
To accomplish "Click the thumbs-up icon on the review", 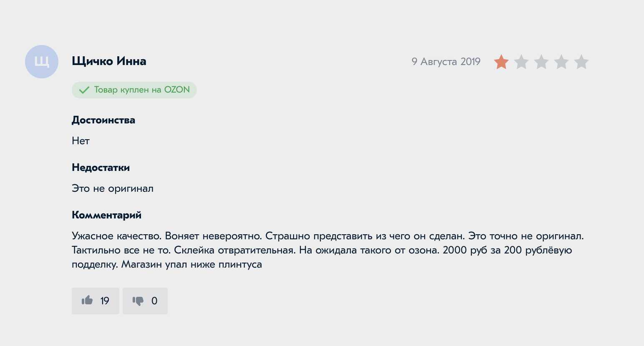I will coord(87,301).
